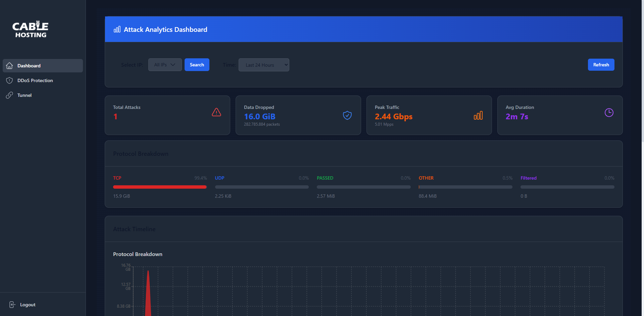Click the Filtered label
Viewport: 644px width, 316px height.
(529, 178)
